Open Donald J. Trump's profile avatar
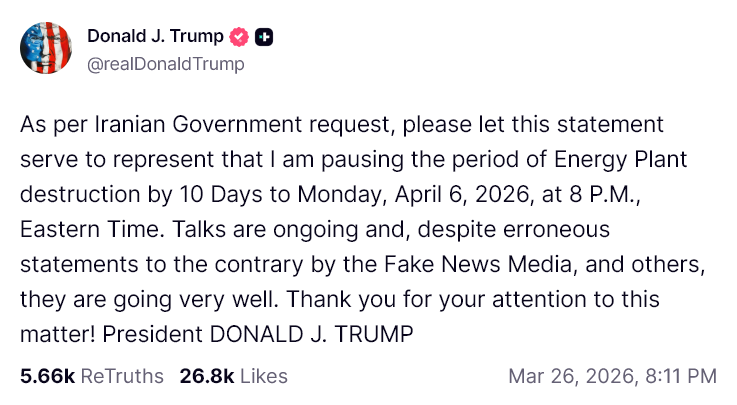 click(x=46, y=48)
